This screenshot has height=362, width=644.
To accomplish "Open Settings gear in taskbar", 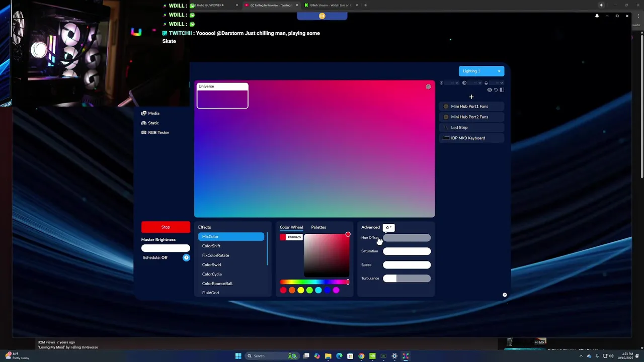I will tap(394, 356).
